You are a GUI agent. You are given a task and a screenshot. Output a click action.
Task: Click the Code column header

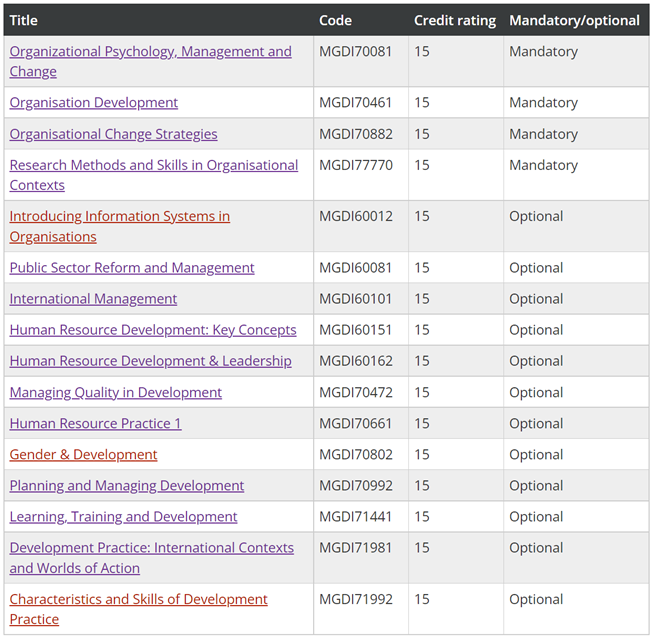(x=335, y=20)
